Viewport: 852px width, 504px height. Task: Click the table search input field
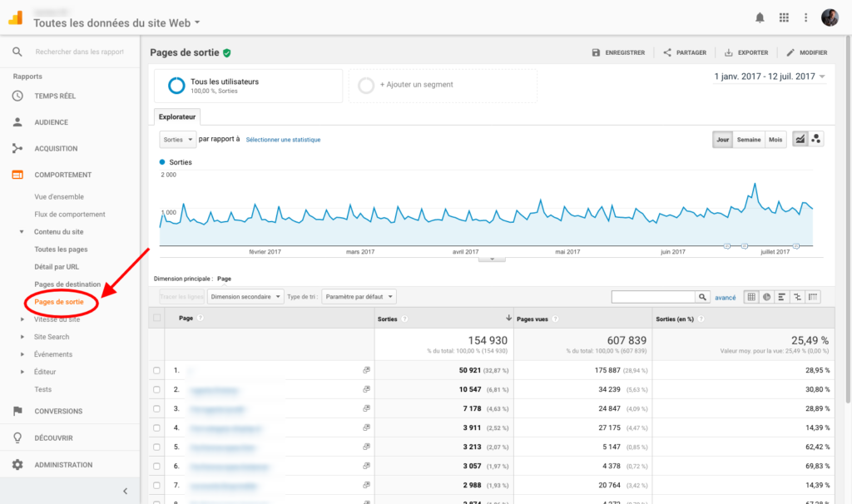(652, 297)
